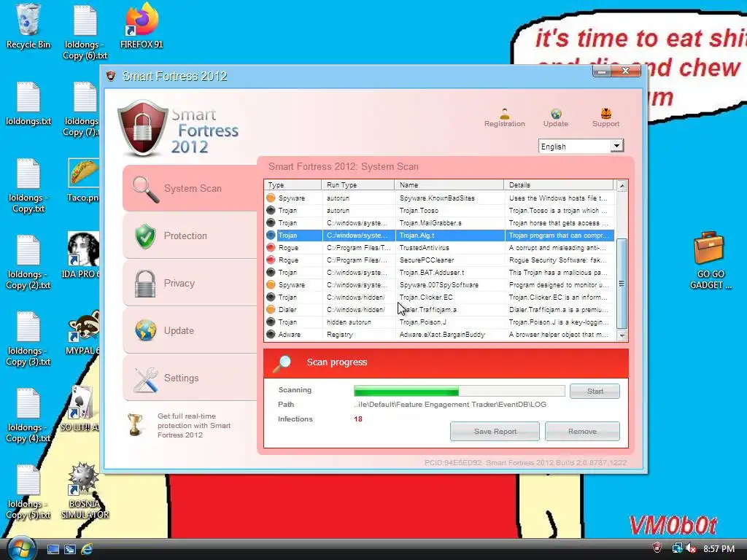Sort by Name column header
This screenshot has width=747, height=560.
449,184
